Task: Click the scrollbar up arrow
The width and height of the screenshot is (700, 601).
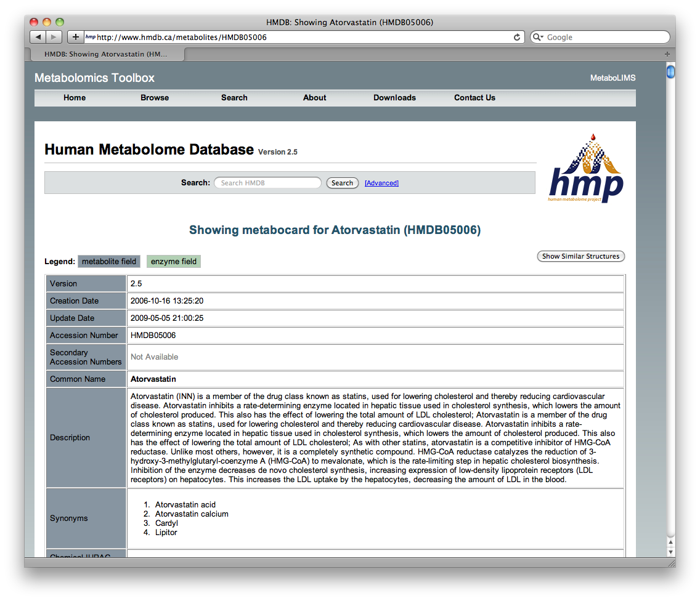Action: (670, 542)
